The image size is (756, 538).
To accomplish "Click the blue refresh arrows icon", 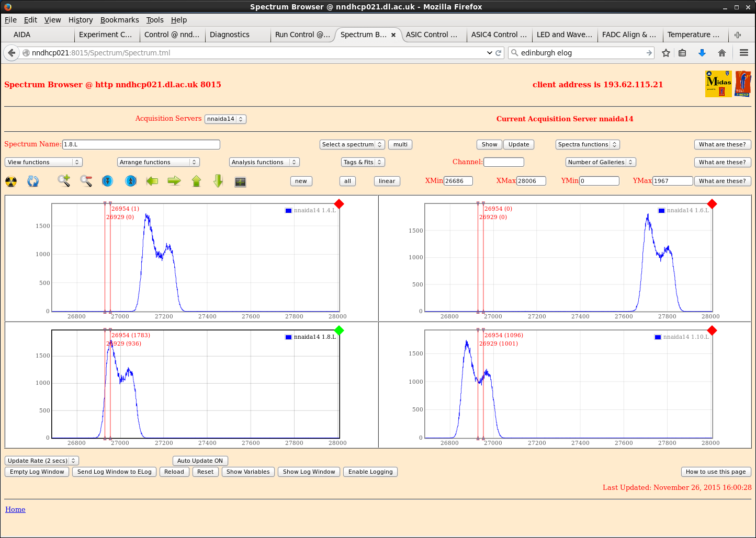I will (33, 181).
